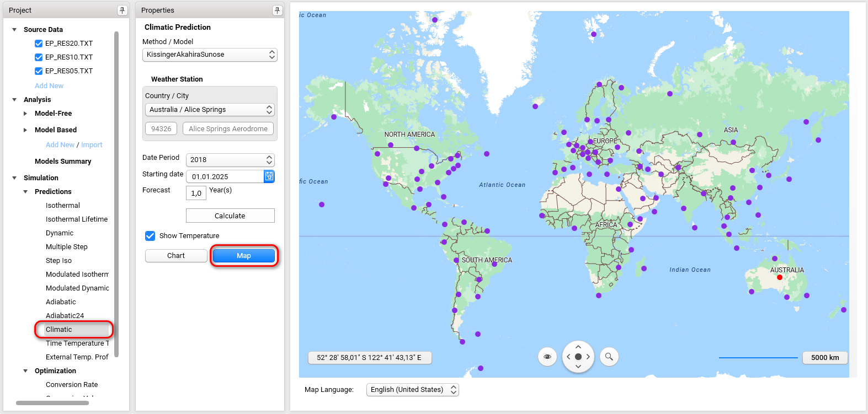Screen dimensions: 868x414
Task: Open the Country / City dropdown
Action: (x=210, y=110)
